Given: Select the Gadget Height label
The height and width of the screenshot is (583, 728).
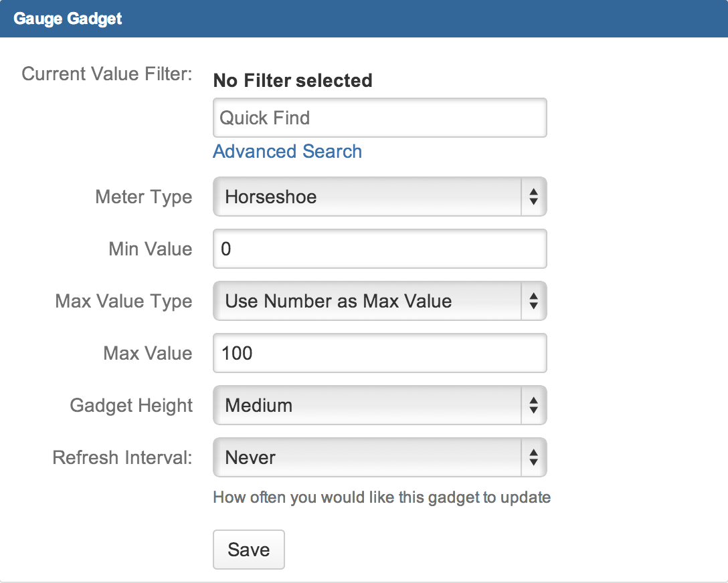Looking at the screenshot, I should coord(131,406).
